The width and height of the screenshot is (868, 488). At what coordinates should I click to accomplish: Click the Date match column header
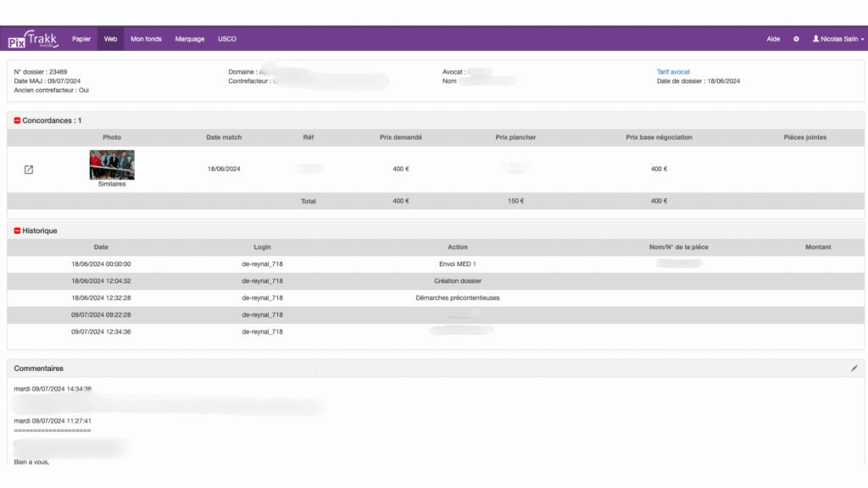tap(224, 137)
